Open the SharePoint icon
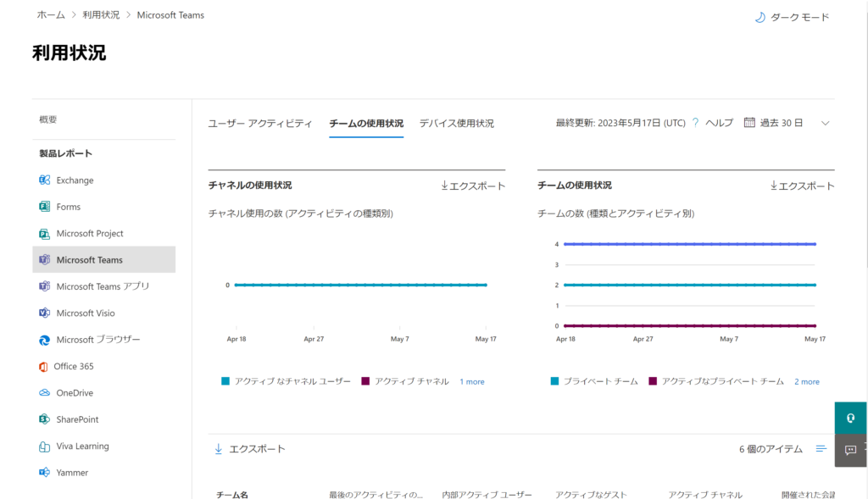Viewport: 868px width, 499px height. (44, 419)
